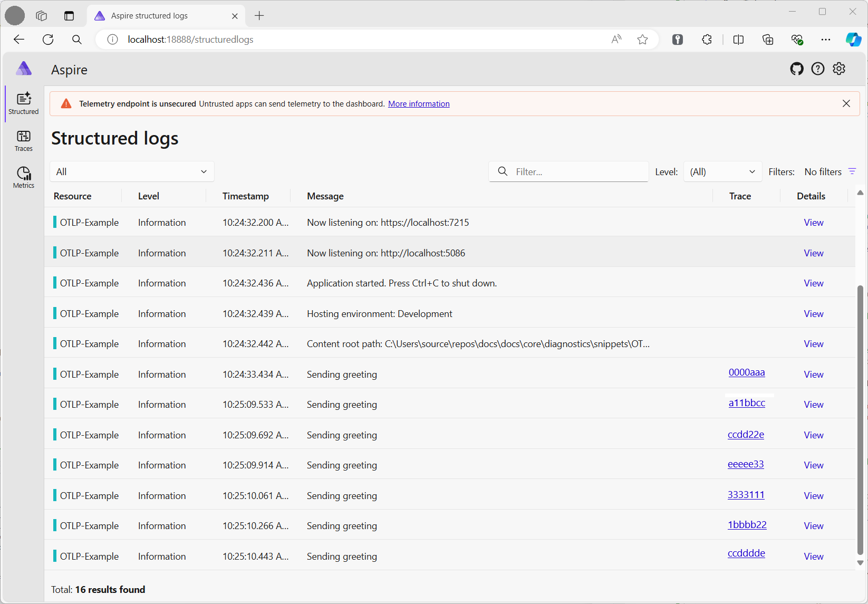Add page to browser favorites
This screenshot has width=868, height=604.
[x=642, y=40]
